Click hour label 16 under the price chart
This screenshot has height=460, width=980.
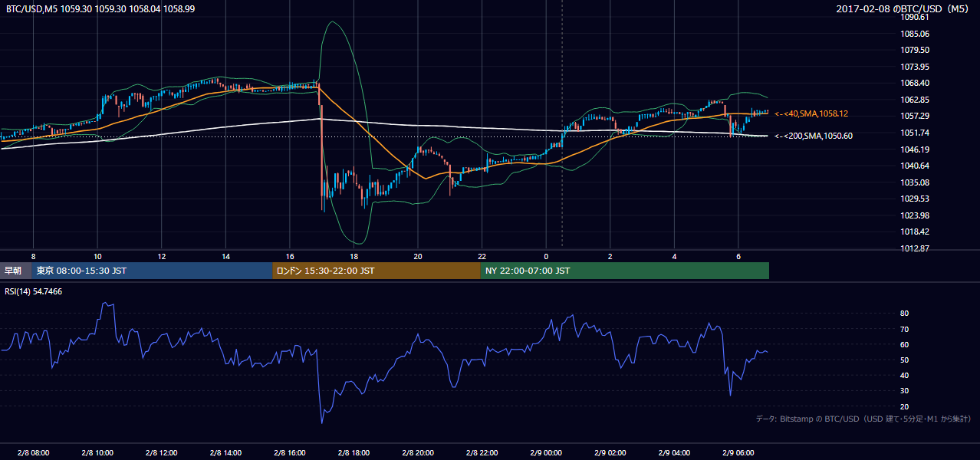pos(290,256)
